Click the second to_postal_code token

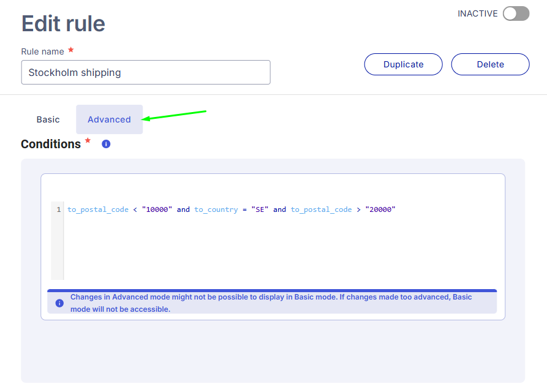(322, 209)
